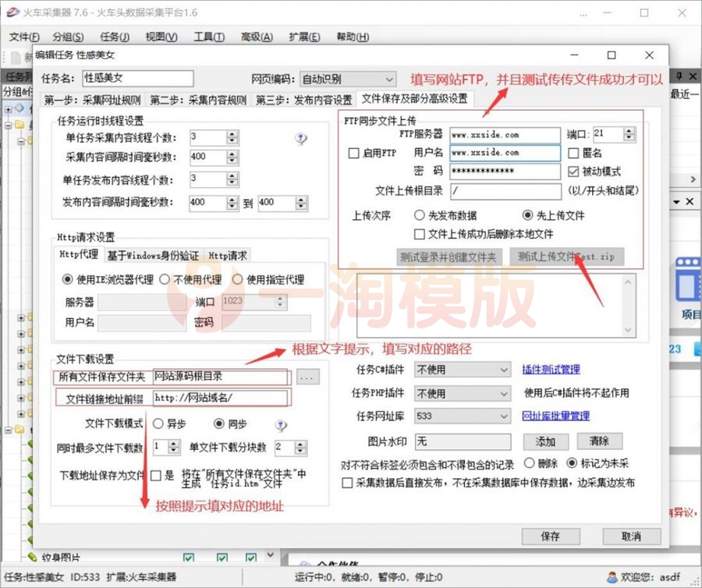Adjust the 采集内容间隔时间毫秒数 spinner
702x588 pixels.
pyautogui.click(x=232, y=157)
